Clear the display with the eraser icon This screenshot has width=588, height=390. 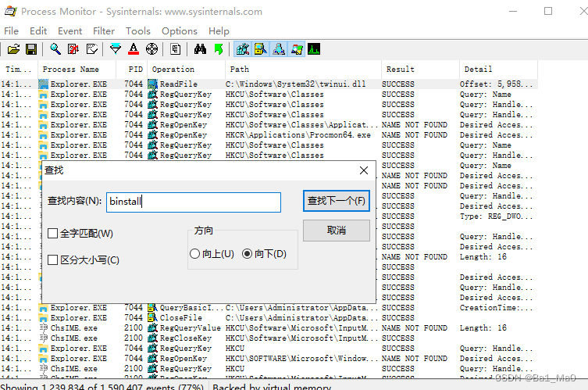click(92, 49)
